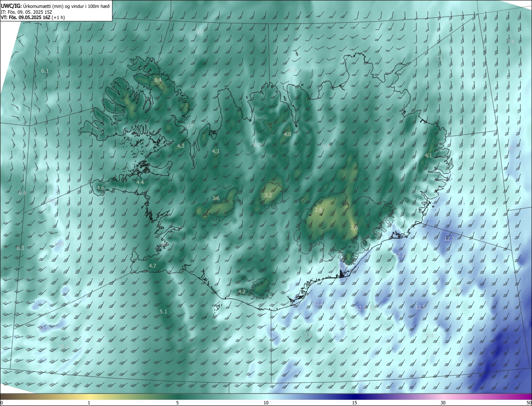Click the 12.7 value southeast of Iceland
Viewport: 532px width, 406px height.
coord(449,239)
